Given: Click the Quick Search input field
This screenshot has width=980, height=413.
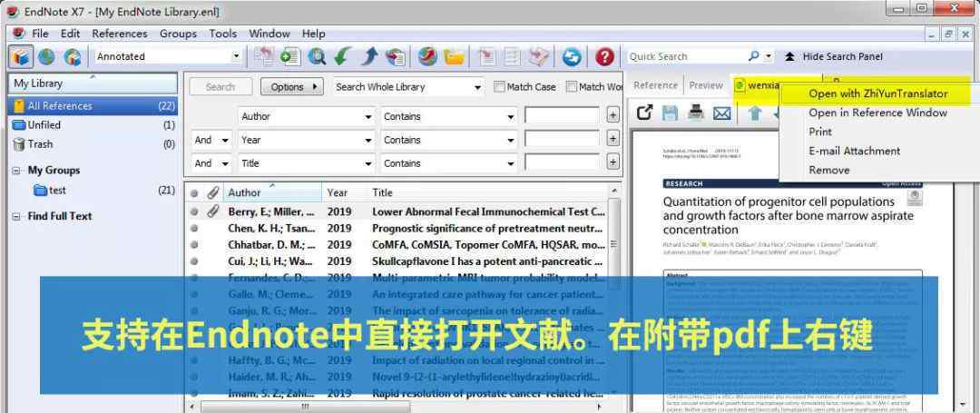Looking at the screenshot, I should pos(686,56).
